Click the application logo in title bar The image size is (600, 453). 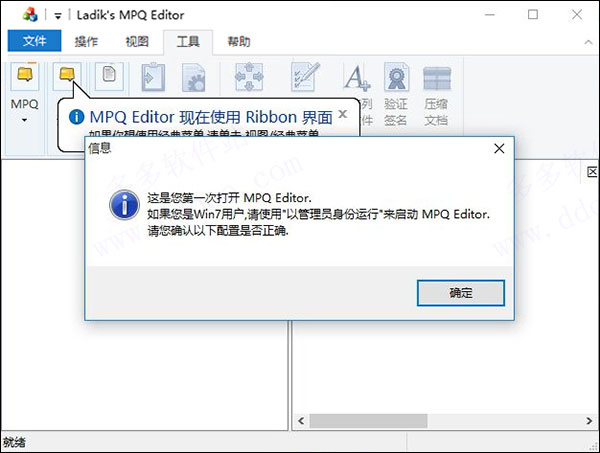[30, 15]
